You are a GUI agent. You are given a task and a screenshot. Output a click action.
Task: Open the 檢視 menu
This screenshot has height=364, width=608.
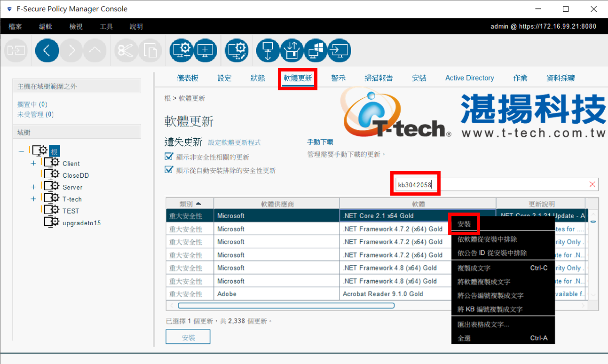pyautogui.click(x=76, y=26)
